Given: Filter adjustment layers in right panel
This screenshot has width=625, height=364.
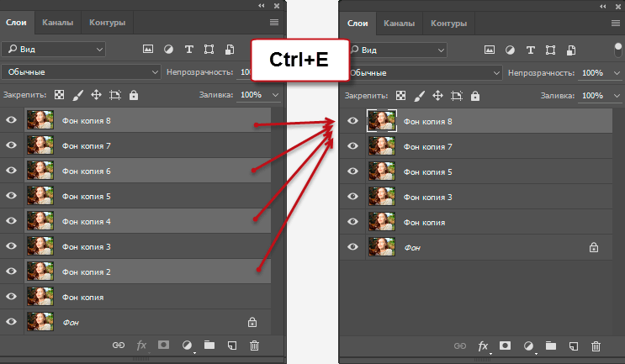Looking at the screenshot, I should pos(511,50).
